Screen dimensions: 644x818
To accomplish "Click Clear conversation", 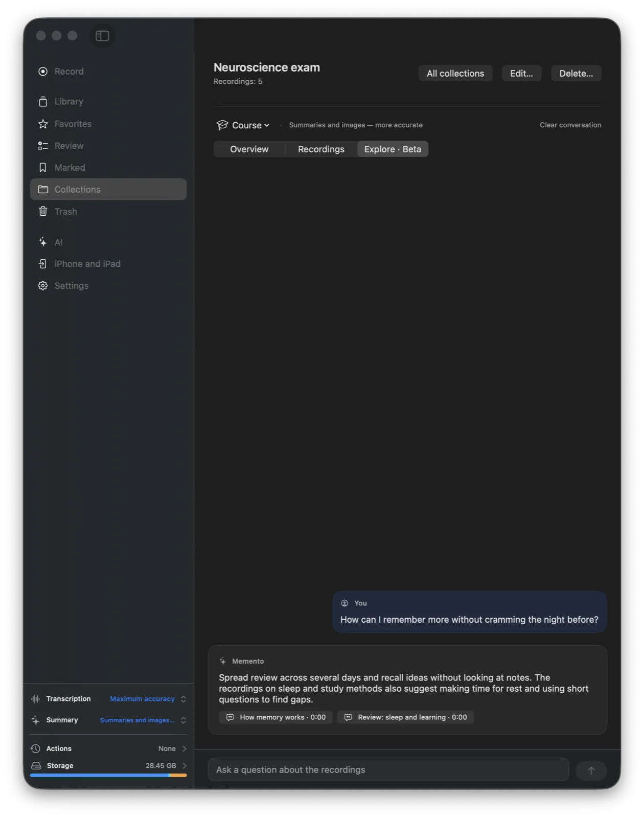I will pyautogui.click(x=570, y=125).
